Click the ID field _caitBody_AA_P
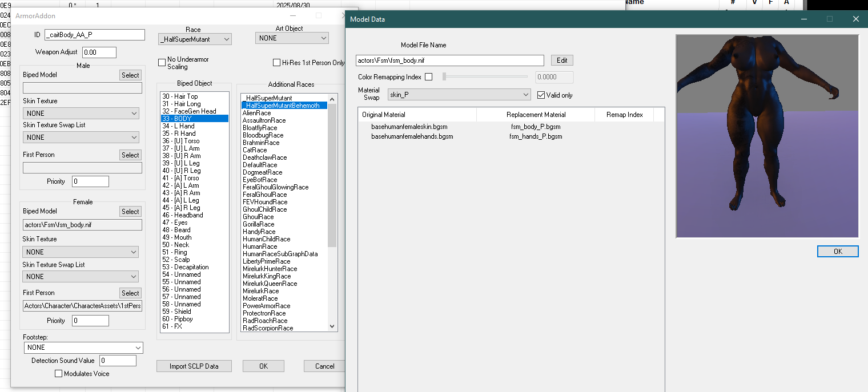This screenshot has height=392, width=868. pos(95,35)
